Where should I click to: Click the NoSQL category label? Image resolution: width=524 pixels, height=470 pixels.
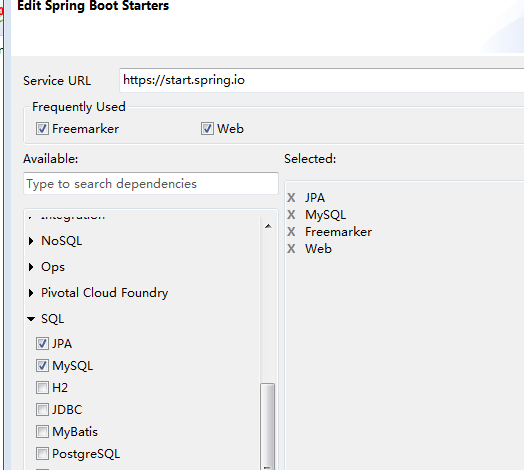coord(61,241)
